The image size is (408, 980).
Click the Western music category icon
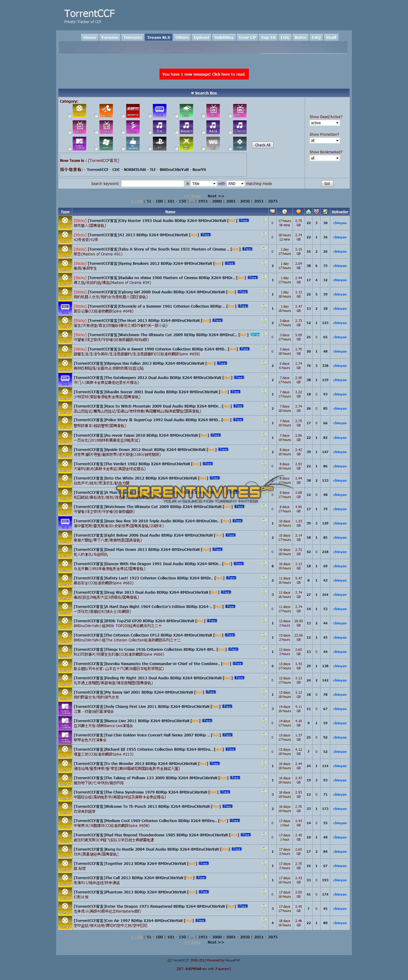click(186, 127)
